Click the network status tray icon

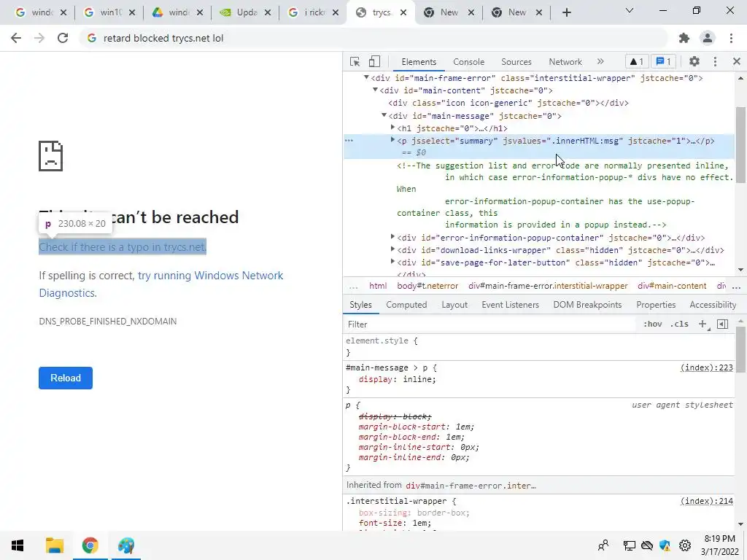pyautogui.click(x=629, y=545)
